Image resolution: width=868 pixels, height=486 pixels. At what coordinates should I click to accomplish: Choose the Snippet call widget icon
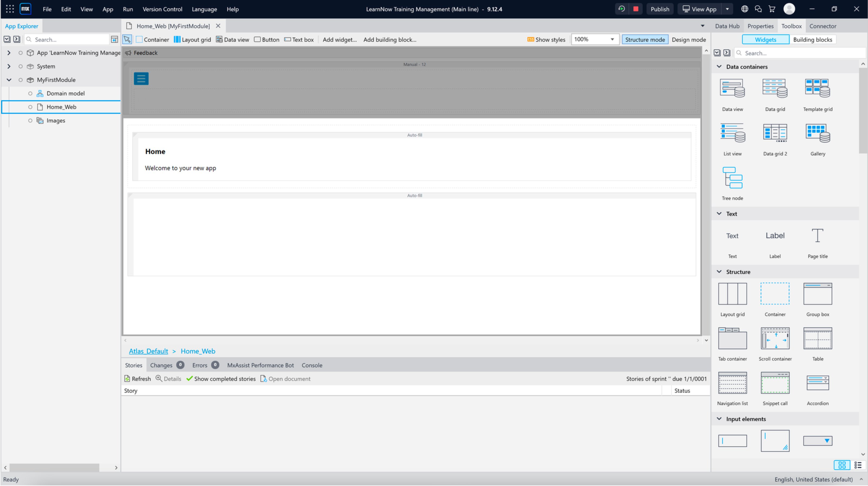[x=775, y=383]
